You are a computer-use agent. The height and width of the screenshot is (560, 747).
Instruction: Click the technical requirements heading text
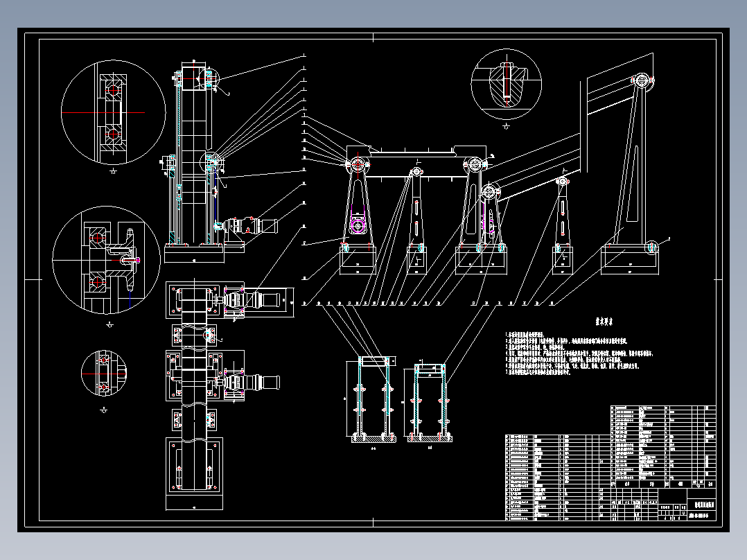pyautogui.click(x=604, y=322)
